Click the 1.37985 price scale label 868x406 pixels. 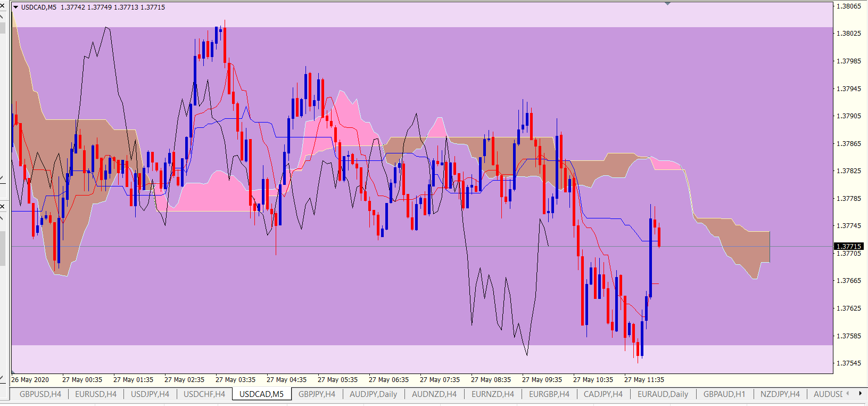tap(849, 61)
